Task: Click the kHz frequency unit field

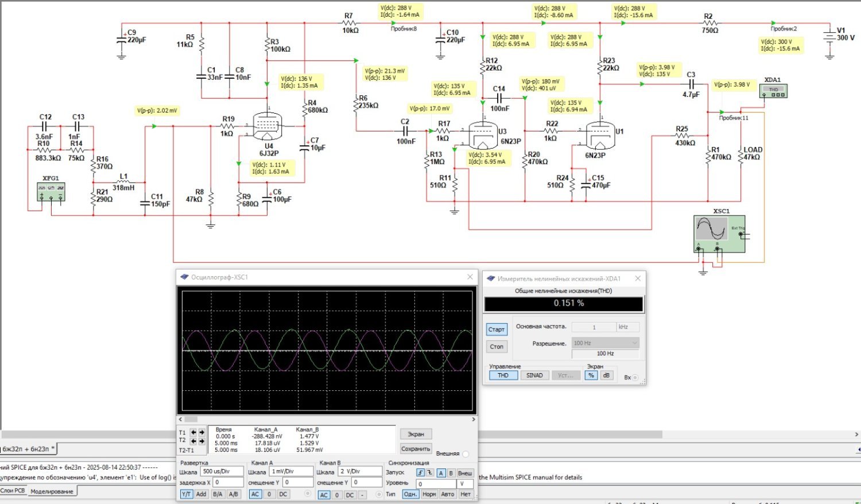Action: pos(627,327)
